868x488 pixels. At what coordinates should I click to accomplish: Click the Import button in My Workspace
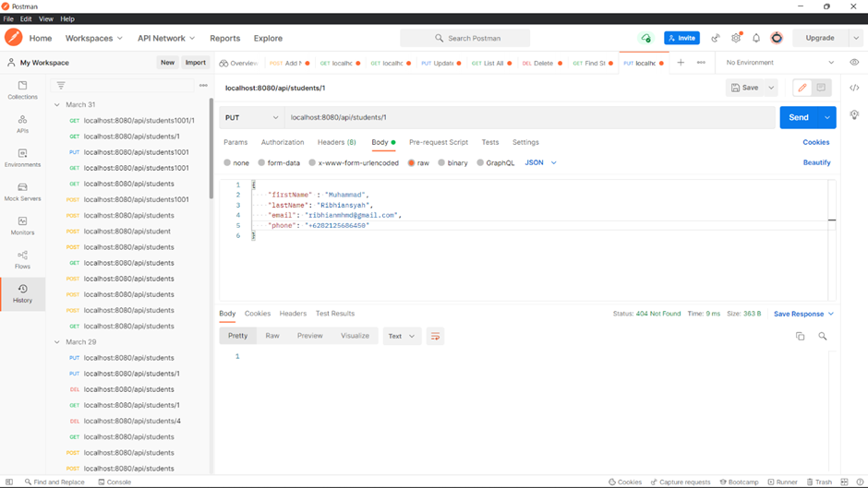[x=196, y=63]
